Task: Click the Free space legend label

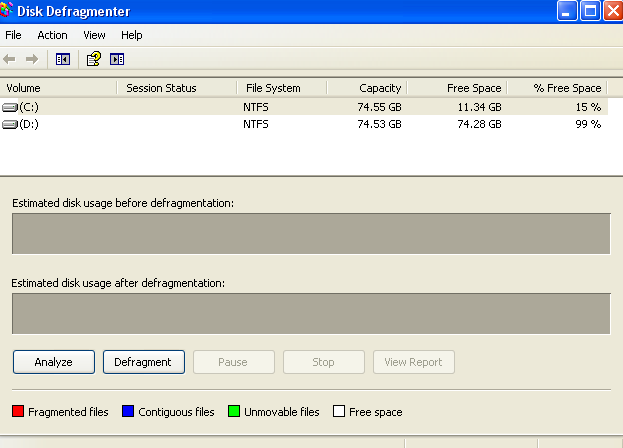Action: pyautogui.click(x=375, y=412)
